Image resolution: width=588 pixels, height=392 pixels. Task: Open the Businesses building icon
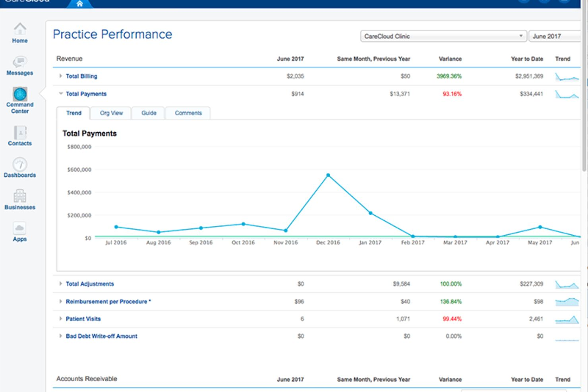click(x=20, y=196)
